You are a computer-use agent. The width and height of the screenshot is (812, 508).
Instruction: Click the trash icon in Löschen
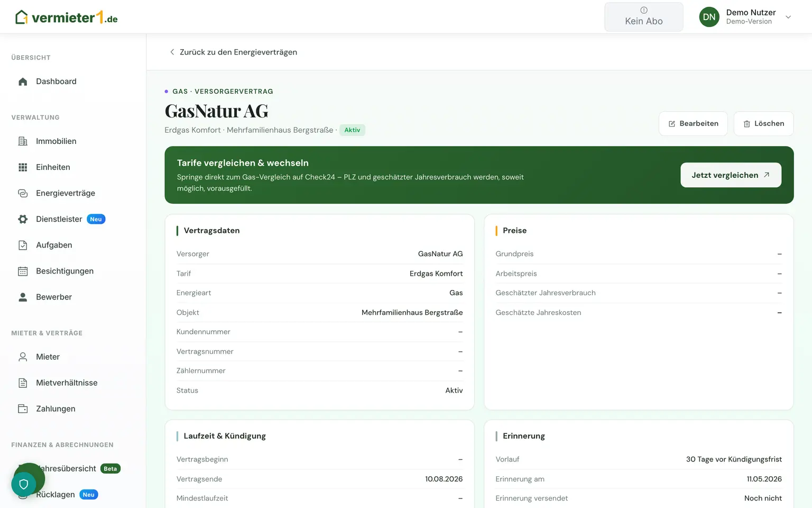[x=747, y=124]
